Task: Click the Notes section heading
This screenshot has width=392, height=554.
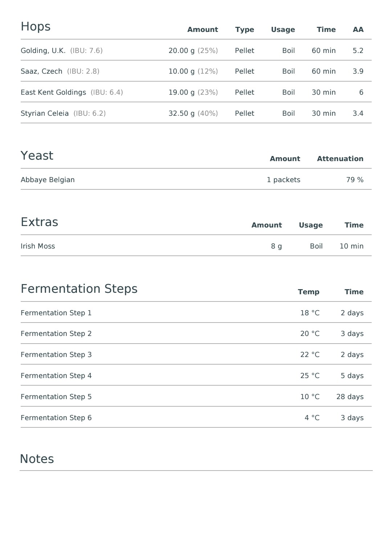Action: [37, 459]
